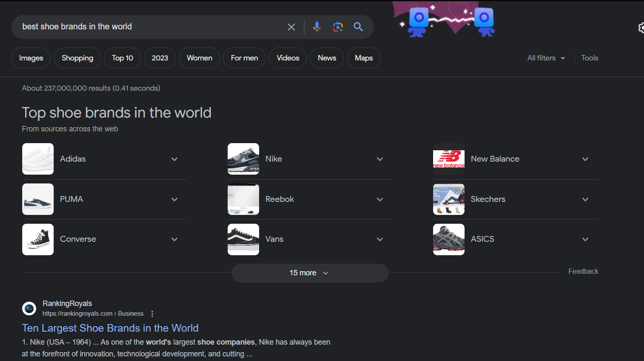Click the 'From sources across the web' text
The image size is (644, 361).
pyautogui.click(x=70, y=129)
